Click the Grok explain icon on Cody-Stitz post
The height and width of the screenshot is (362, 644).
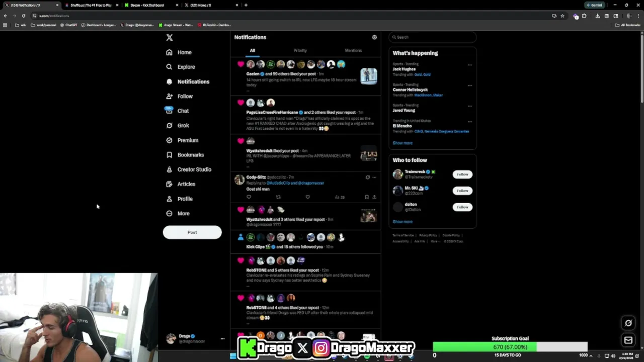click(x=367, y=177)
